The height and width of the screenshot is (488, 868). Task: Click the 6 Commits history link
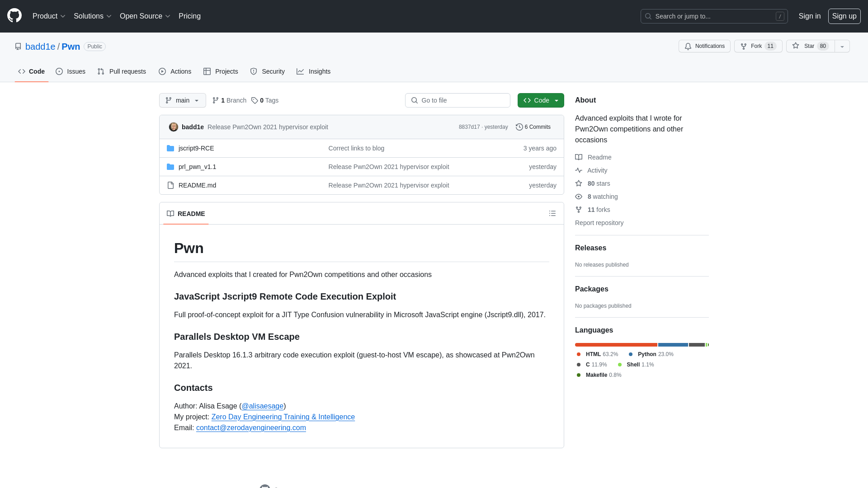(533, 127)
